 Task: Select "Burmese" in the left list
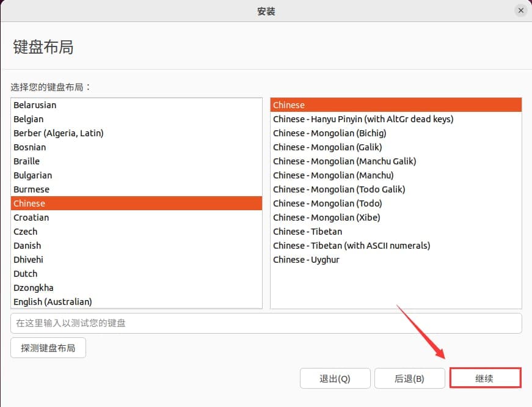(x=31, y=189)
